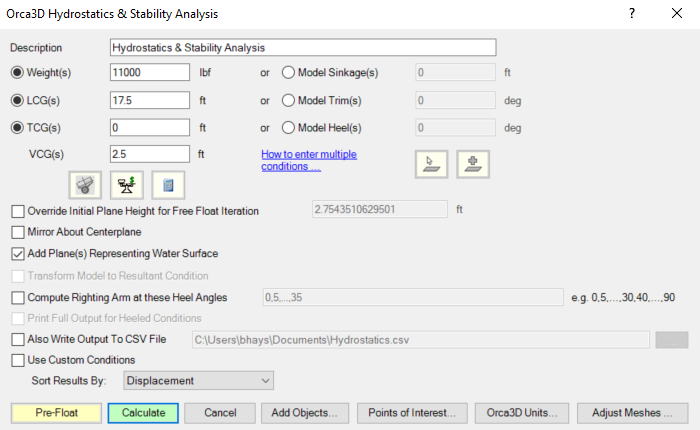
Task: Click the question mark help icon
Action: click(632, 13)
